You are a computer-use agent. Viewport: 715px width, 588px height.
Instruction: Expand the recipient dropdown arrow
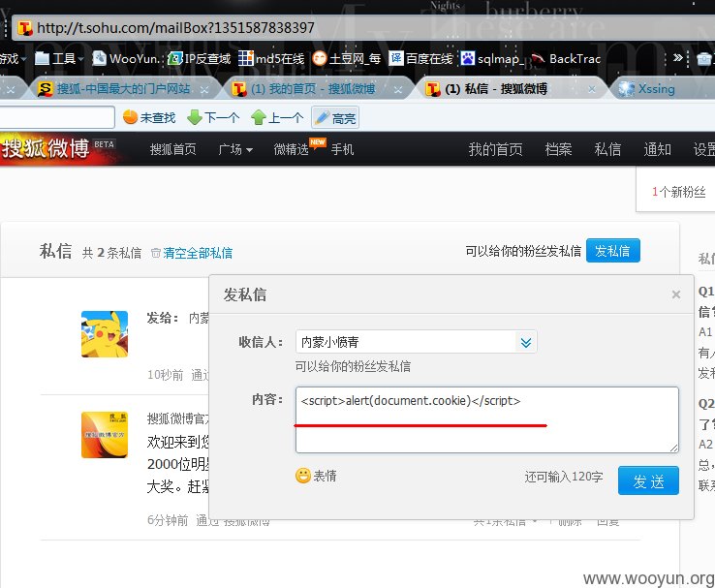[526, 342]
